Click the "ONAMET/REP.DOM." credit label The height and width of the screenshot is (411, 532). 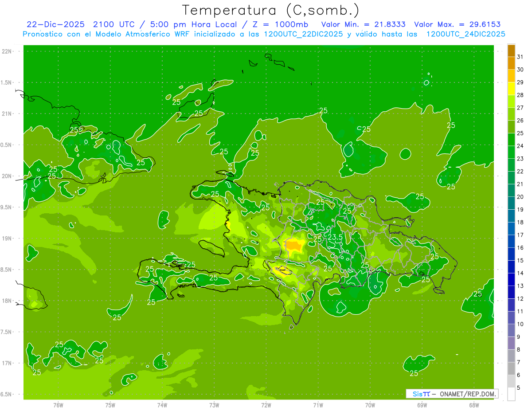pos(468,394)
